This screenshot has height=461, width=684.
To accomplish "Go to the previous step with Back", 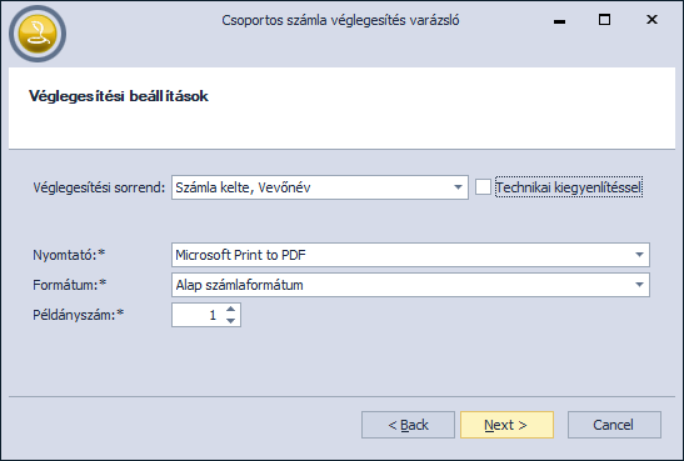I will click(407, 425).
